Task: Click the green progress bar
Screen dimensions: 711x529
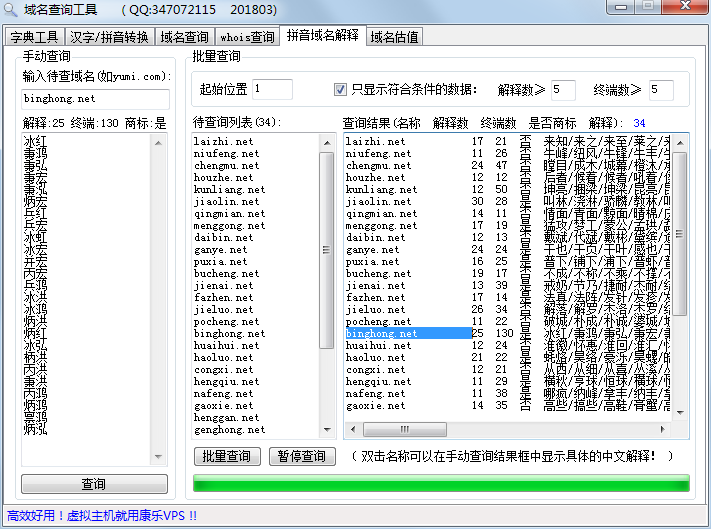Action: click(x=441, y=484)
